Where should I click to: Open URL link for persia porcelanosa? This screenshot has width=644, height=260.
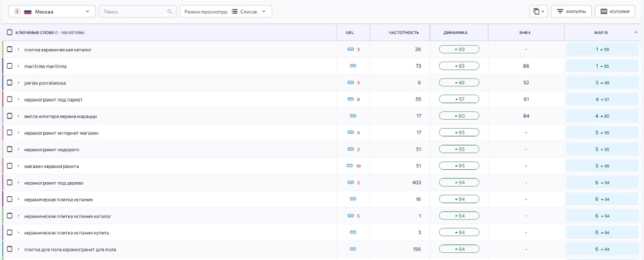350,82
